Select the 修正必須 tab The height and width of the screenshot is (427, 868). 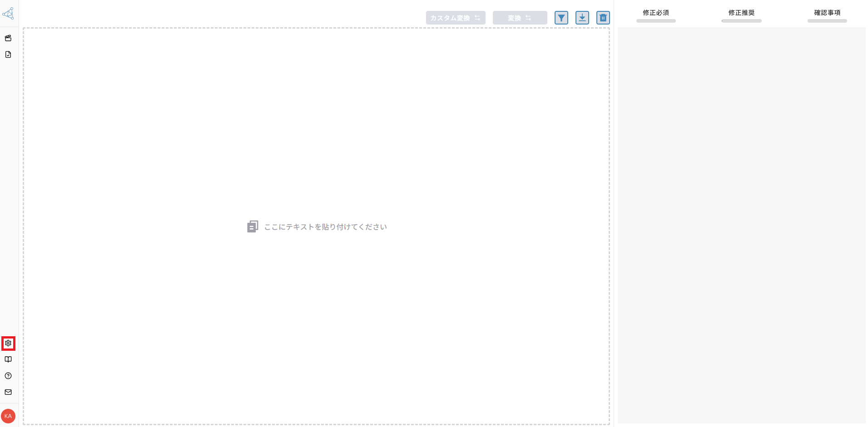[655, 13]
